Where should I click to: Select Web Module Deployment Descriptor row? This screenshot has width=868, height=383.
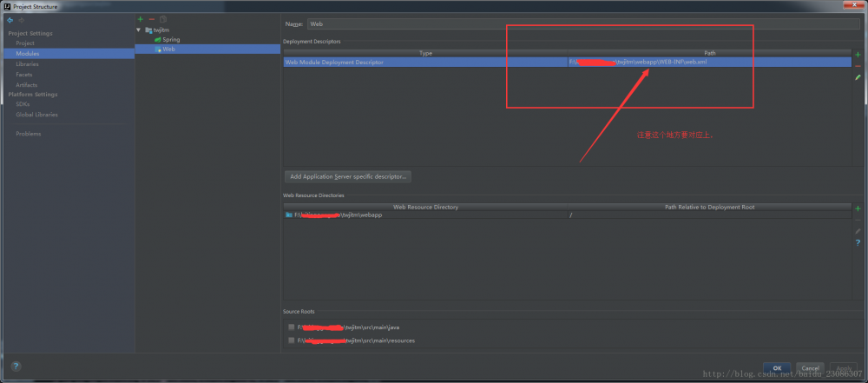coord(568,63)
